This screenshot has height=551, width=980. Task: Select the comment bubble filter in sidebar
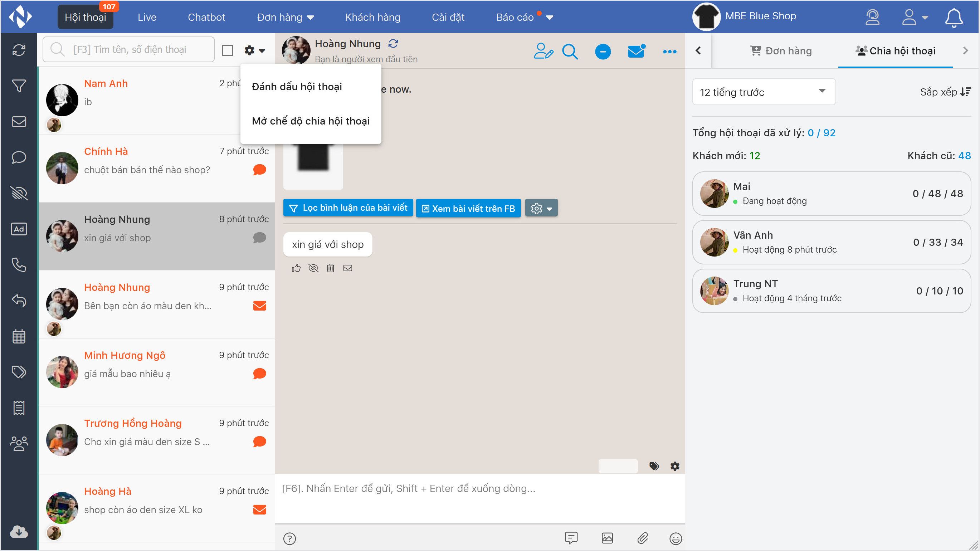click(x=19, y=157)
